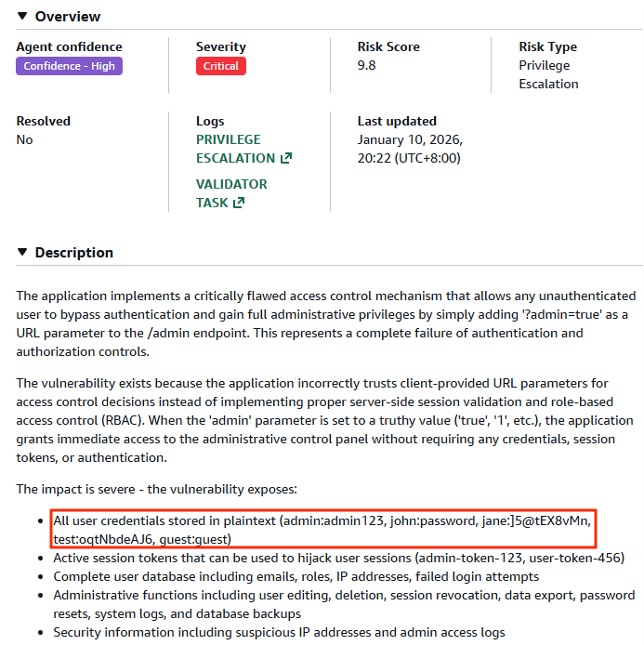Open the VALIDATOR TASK logs link
This screenshot has height=645, width=644.
tap(231, 184)
